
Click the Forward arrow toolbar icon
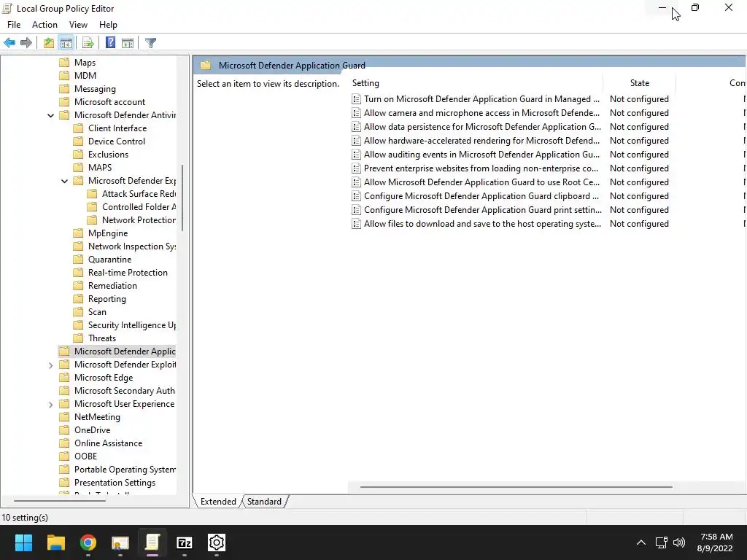[26, 43]
